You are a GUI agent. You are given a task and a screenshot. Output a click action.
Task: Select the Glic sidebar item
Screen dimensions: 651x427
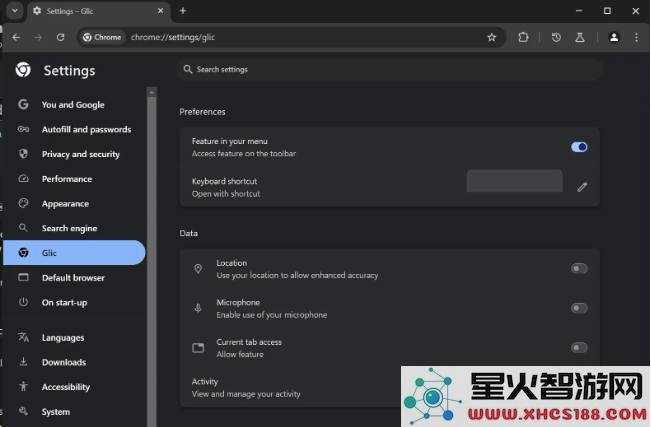(75, 253)
